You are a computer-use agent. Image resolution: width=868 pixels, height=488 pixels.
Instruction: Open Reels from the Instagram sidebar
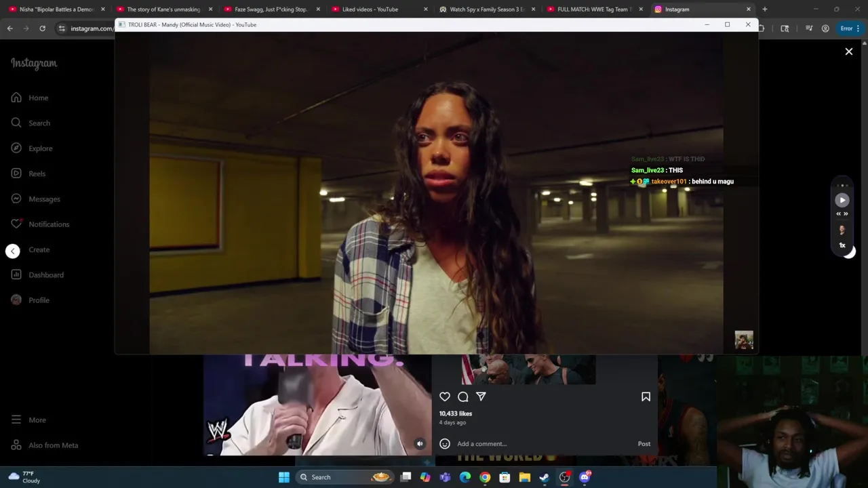coord(28,174)
